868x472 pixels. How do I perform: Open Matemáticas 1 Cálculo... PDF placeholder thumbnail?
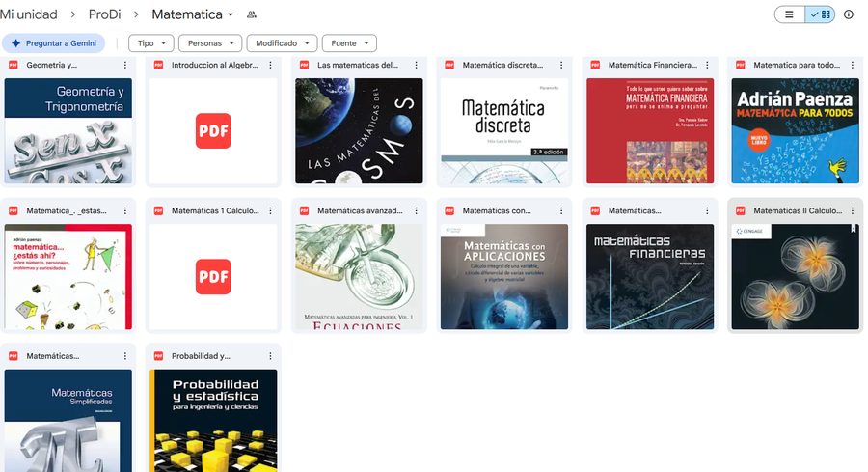(213, 276)
